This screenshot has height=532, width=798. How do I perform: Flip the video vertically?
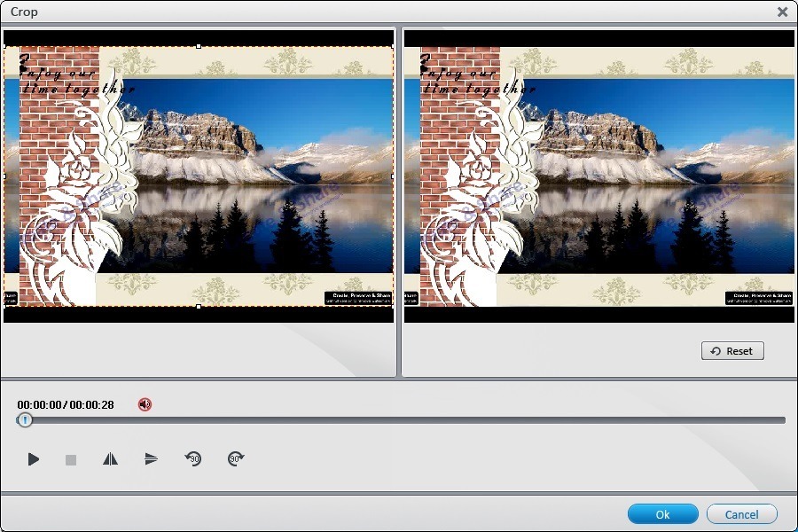[149, 458]
